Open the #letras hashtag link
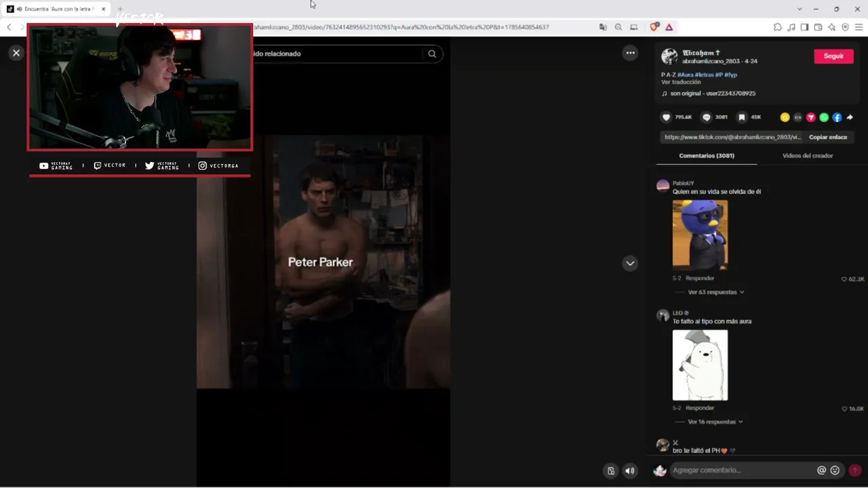The image size is (868, 488). point(704,75)
